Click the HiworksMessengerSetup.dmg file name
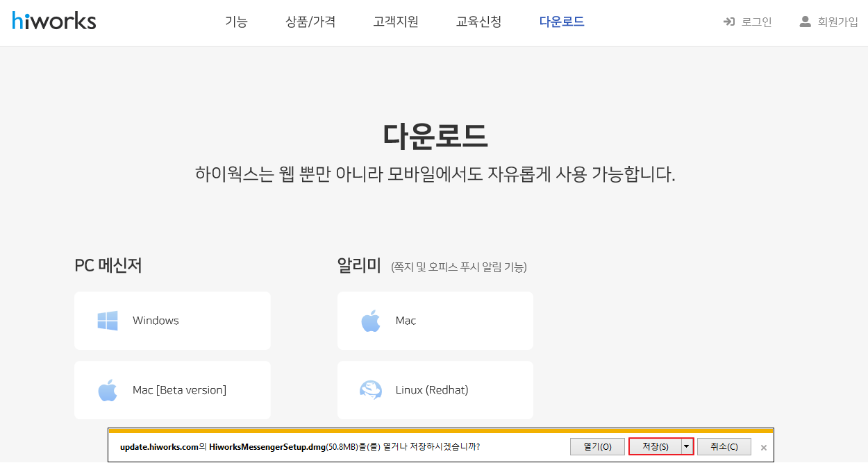 267,446
